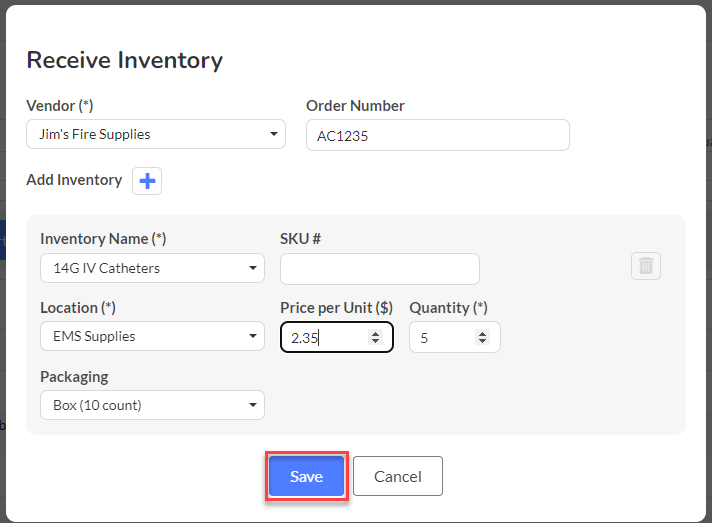Click the blue plus Add Inventory icon

pyautogui.click(x=147, y=181)
